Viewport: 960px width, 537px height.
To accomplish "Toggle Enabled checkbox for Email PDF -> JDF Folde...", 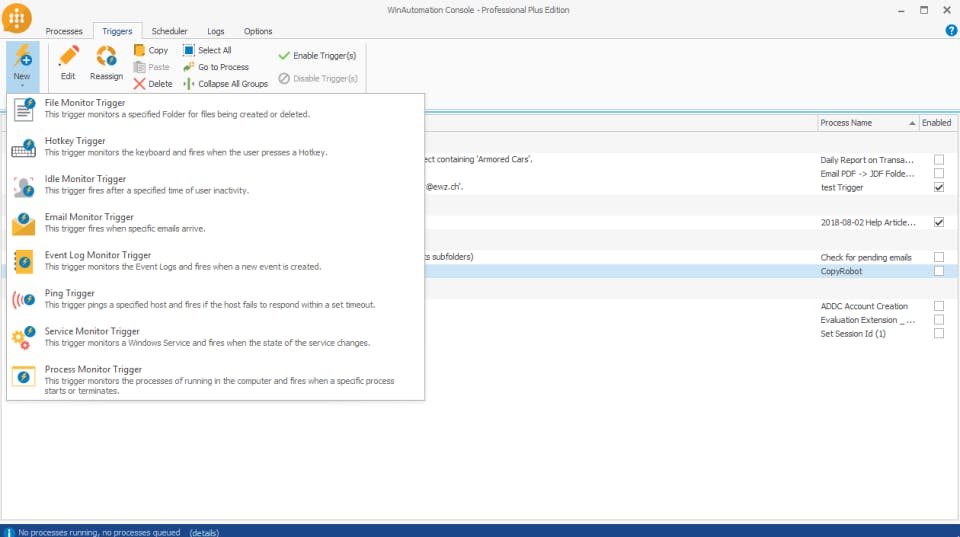I will click(x=939, y=174).
